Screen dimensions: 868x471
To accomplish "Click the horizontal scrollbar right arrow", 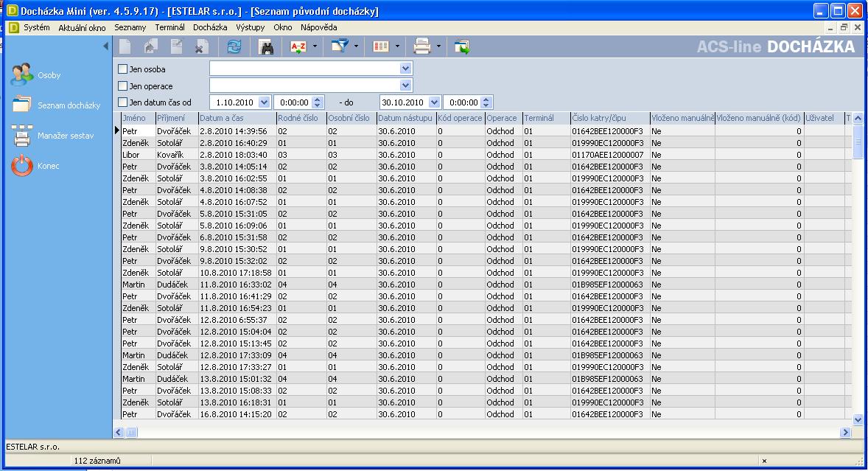I will 845,432.
